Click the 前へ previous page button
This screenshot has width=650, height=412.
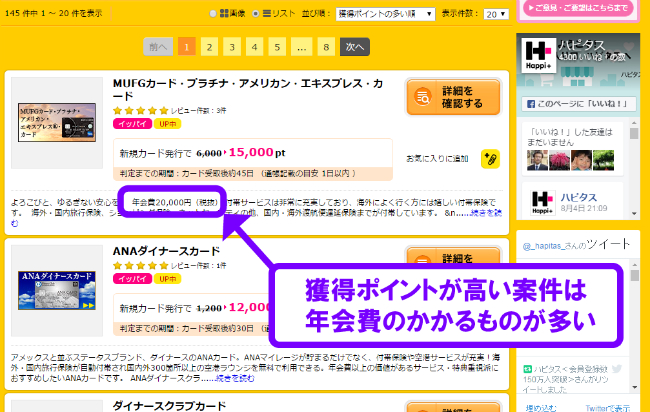tap(158, 47)
